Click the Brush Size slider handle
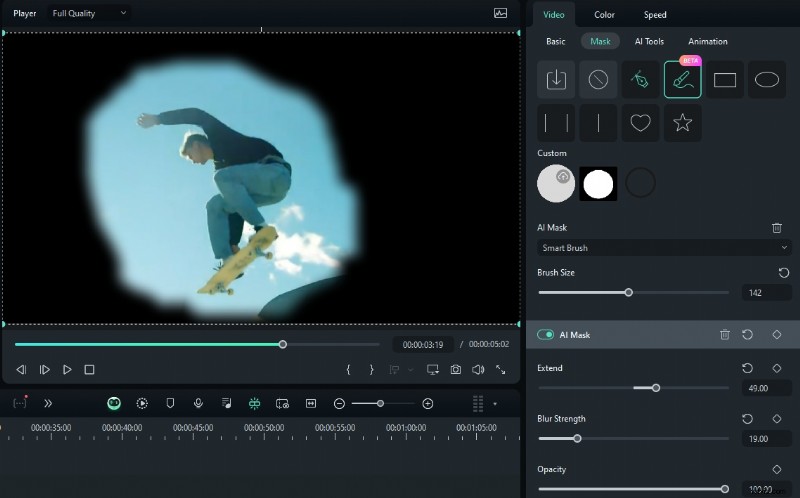Viewport: 800px width, 498px height. [x=629, y=293]
